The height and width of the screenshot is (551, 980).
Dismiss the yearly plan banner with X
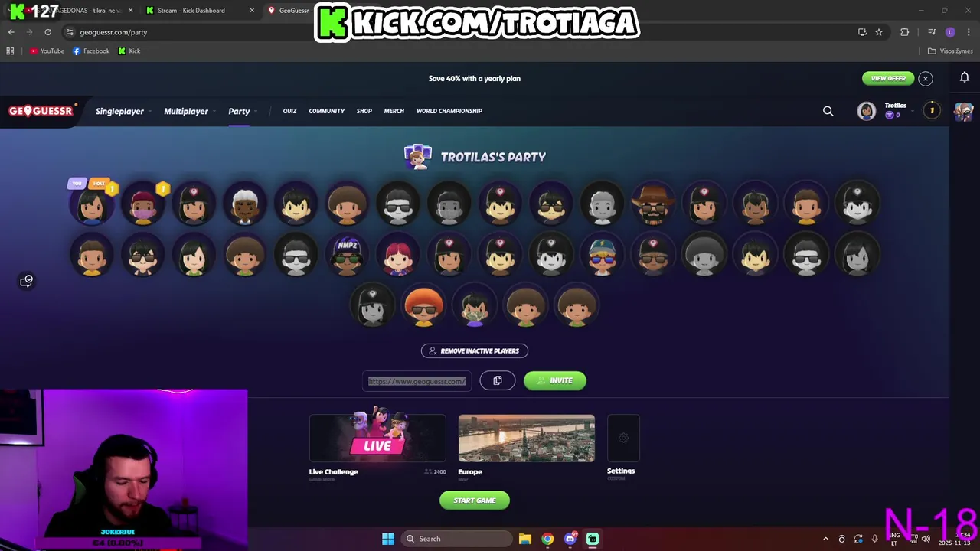pos(926,79)
